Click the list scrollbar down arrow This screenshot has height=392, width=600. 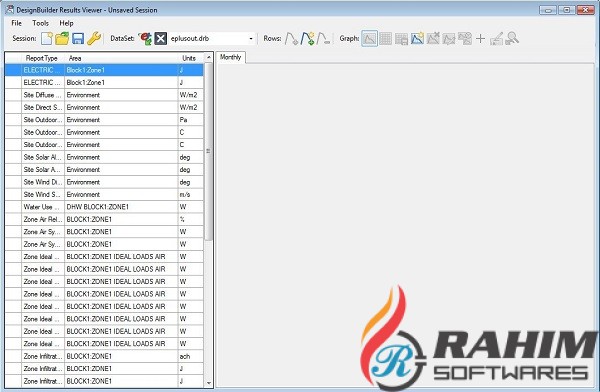coord(209,383)
